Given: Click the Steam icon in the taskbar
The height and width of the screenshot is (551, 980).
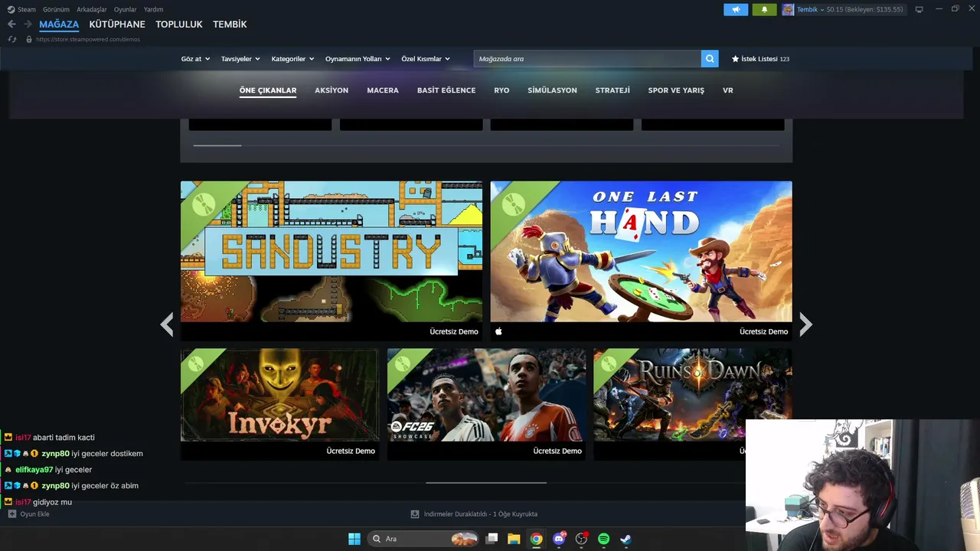Looking at the screenshot, I should 626,539.
